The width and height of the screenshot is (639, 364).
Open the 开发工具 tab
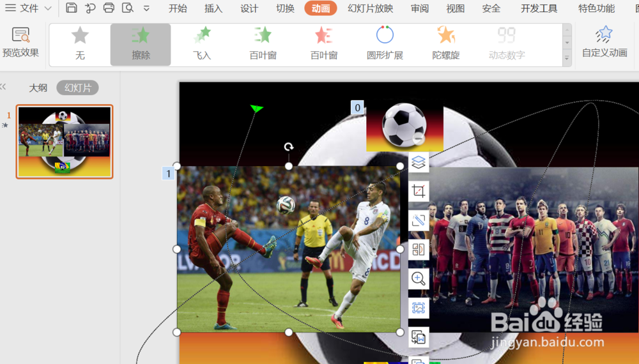point(539,8)
